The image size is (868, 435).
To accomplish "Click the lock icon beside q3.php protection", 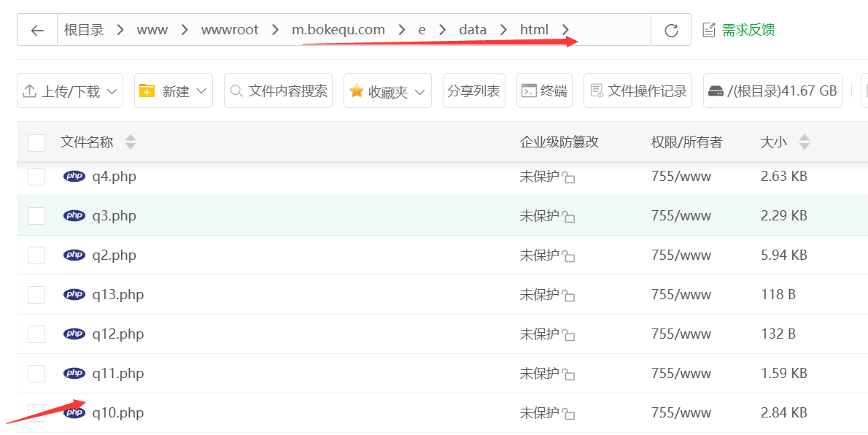I will pos(569,217).
